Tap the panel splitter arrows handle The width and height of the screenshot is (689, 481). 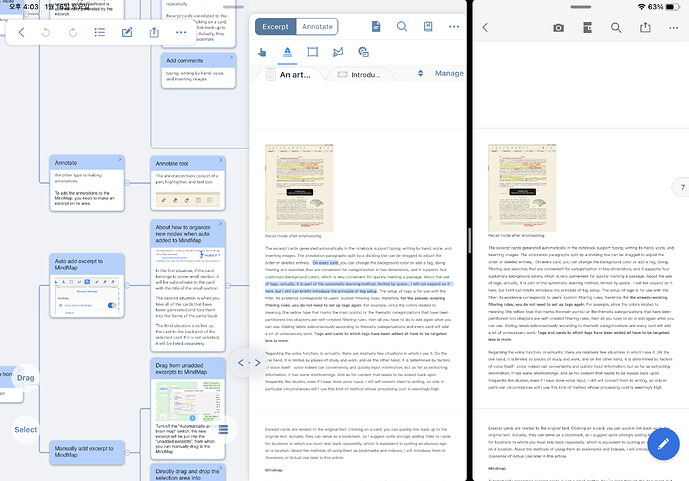249,363
